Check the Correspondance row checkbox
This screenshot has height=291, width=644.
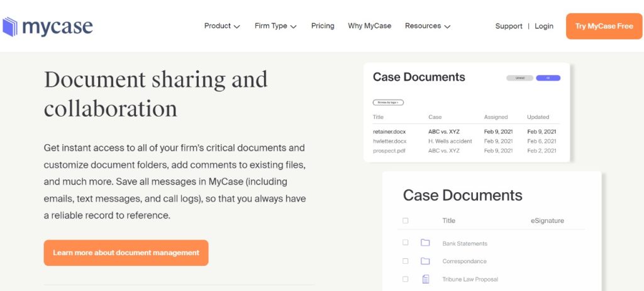pyautogui.click(x=406, y=261)
